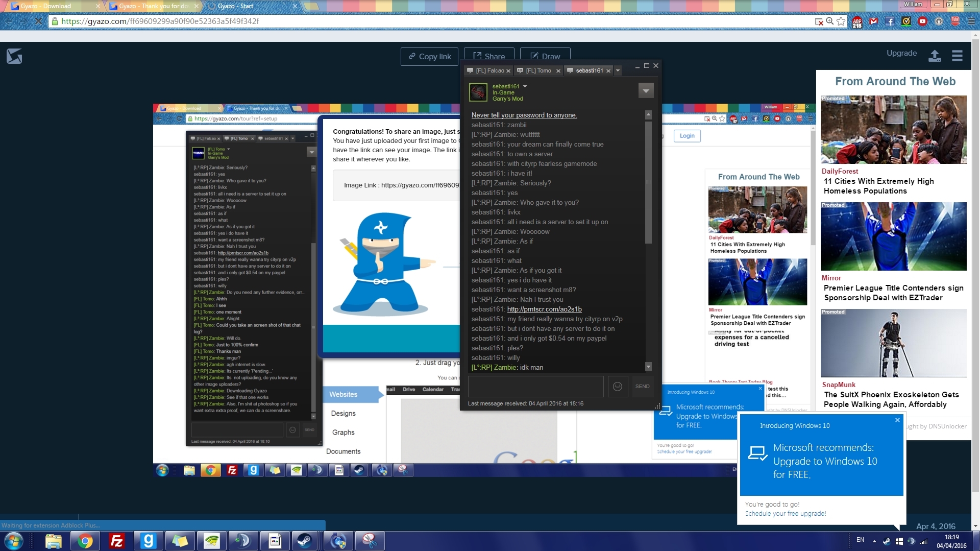Click the Upgrade link

pyautogui.click(x=901, y=53)
